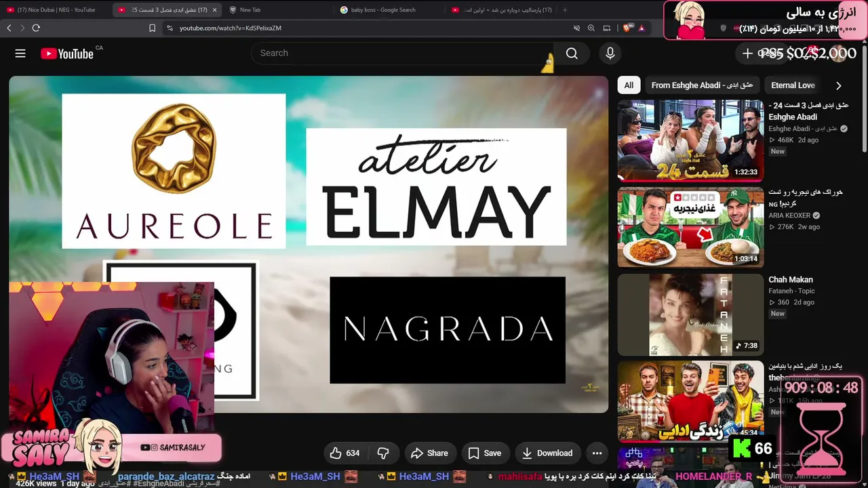This screenshot has height=488, width=868.
Task: Open the video title ending in 24 - Eshghe Abadi
Action: point(808,111)
